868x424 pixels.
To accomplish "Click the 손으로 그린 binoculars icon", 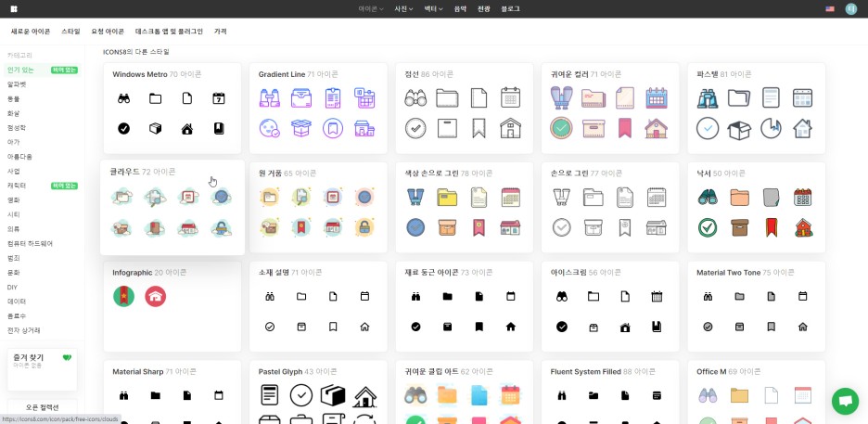I will coord(561,197).
